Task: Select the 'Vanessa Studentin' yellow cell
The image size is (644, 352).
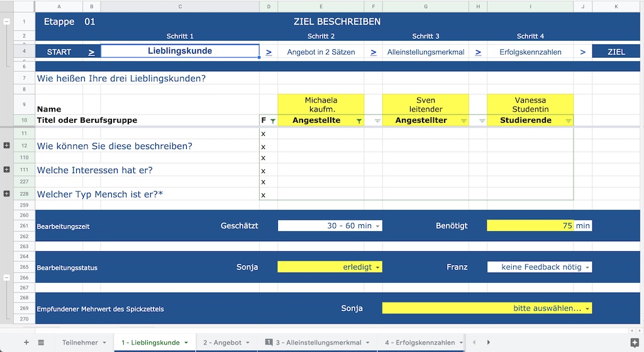Action: (x=530, y=105)
